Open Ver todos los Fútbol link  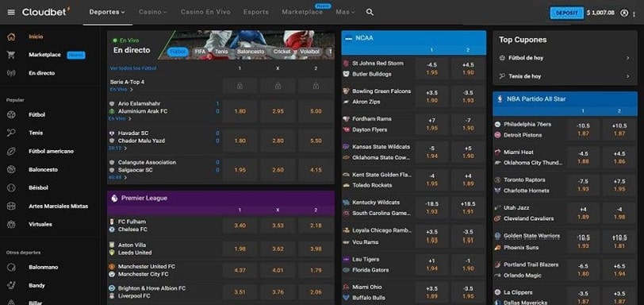[132, 68]
